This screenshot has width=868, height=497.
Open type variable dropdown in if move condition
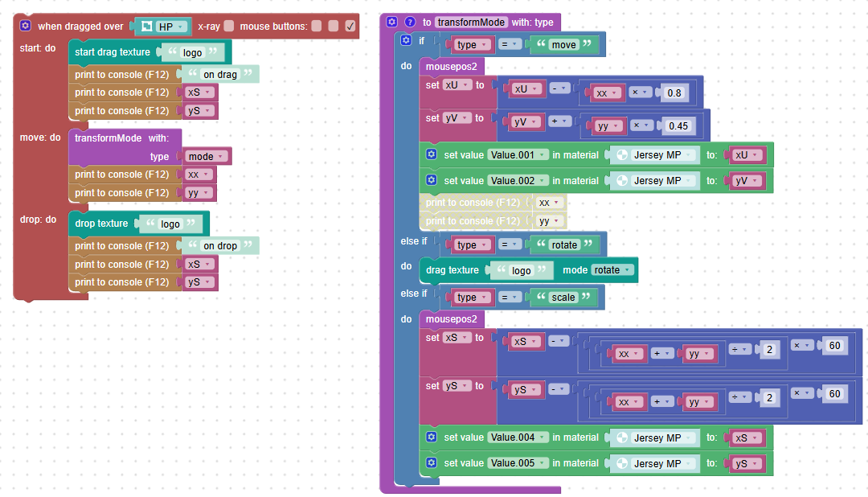click(x=473, y=45)
